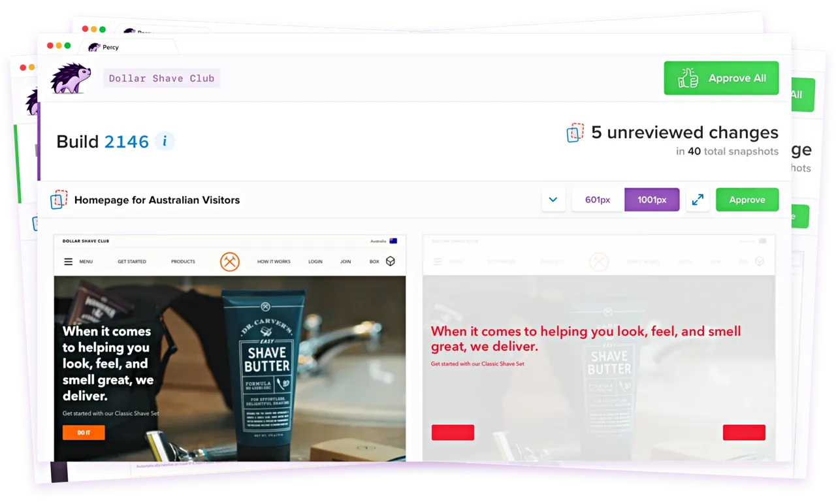836x504 pixels.
Task: Click the Percy favicon in the browser tab
Action: [94, 47]
